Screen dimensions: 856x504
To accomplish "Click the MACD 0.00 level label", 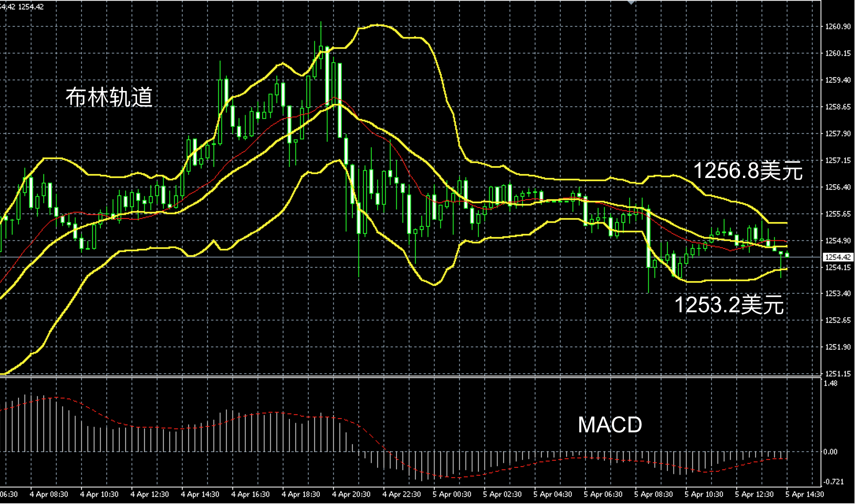I will coord(830,452).
